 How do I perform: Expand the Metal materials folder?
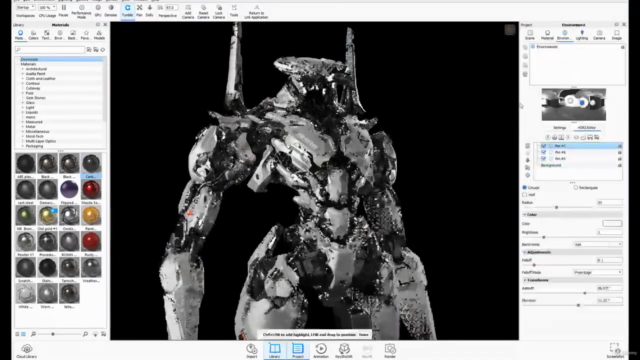[23, 127]
